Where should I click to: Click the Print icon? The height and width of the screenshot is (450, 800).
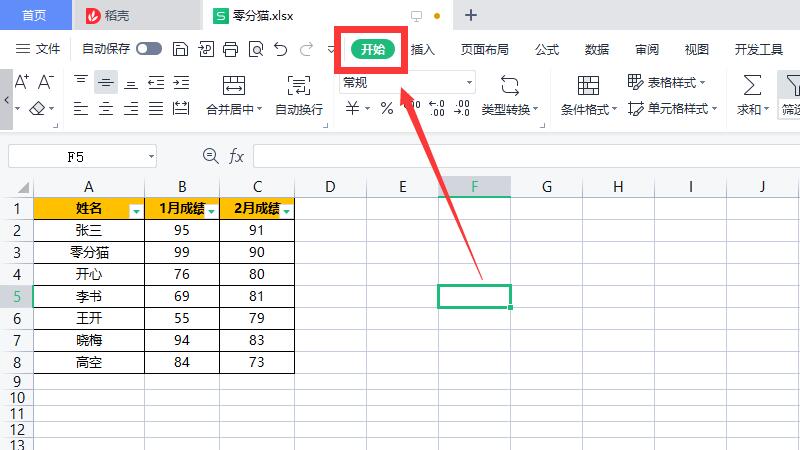click(x=230, y=49)
